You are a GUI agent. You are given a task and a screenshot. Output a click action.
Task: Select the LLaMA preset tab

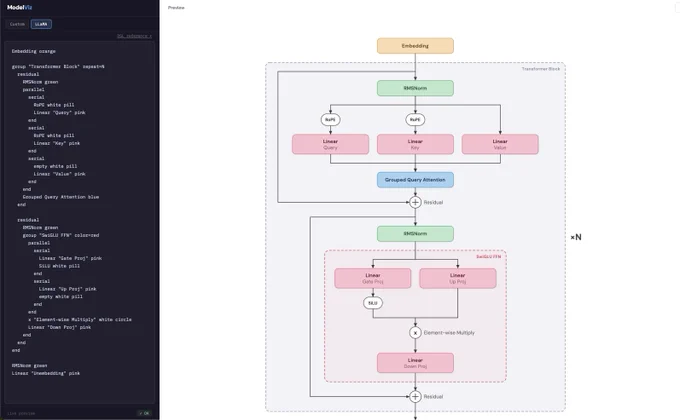coord(41,24)
